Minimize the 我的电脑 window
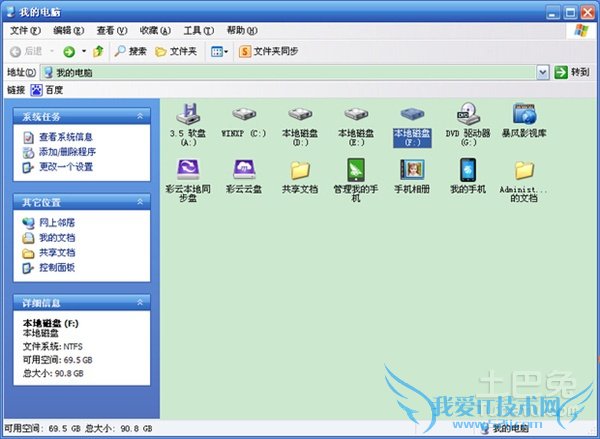600x439 pixels. click(x=553, y=12)
